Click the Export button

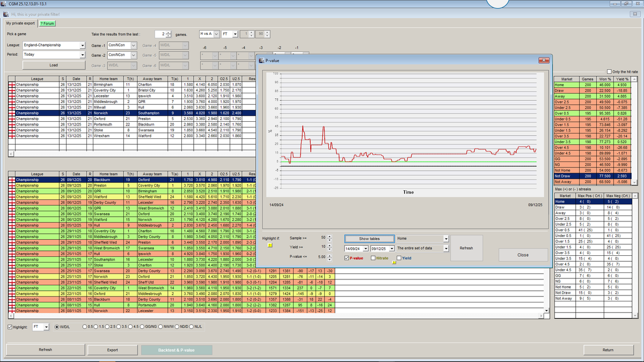coord(112,350)
